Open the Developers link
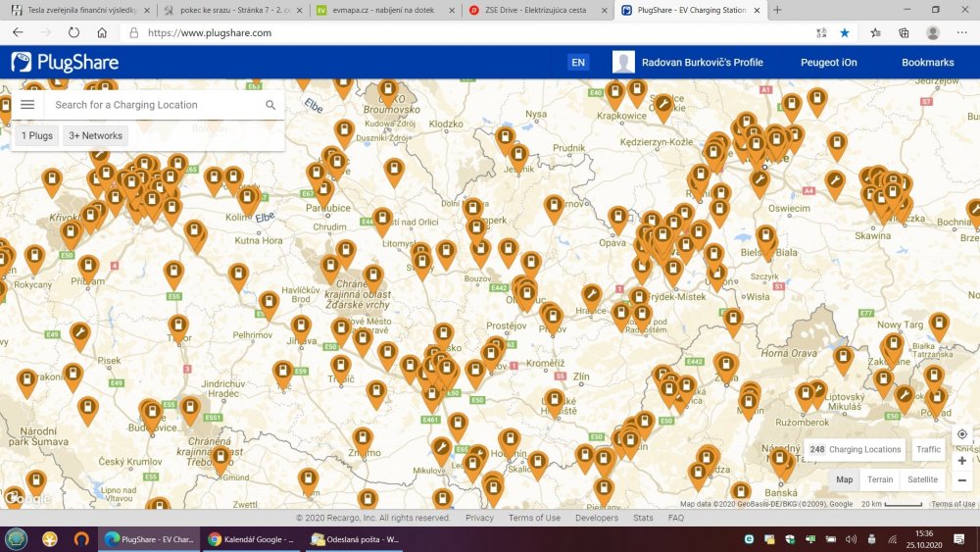Screen dimensions: 980x552 [x=596, y=518]
